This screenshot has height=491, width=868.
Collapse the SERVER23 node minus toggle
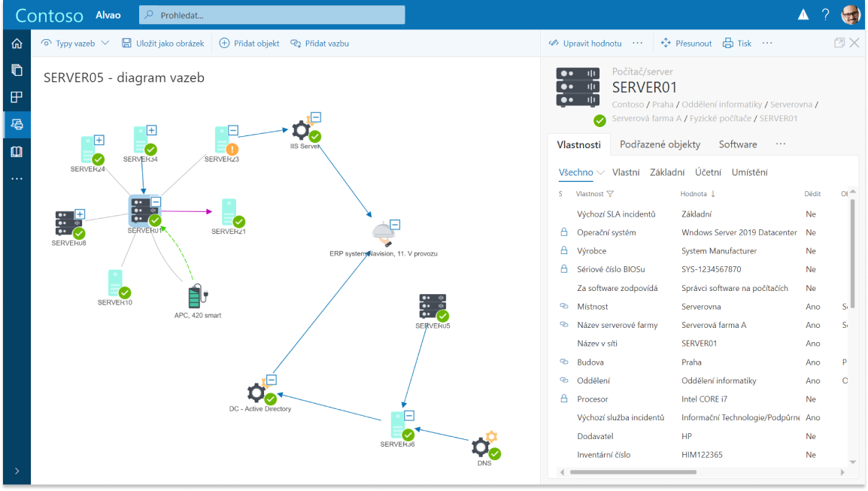pos(233,130)
